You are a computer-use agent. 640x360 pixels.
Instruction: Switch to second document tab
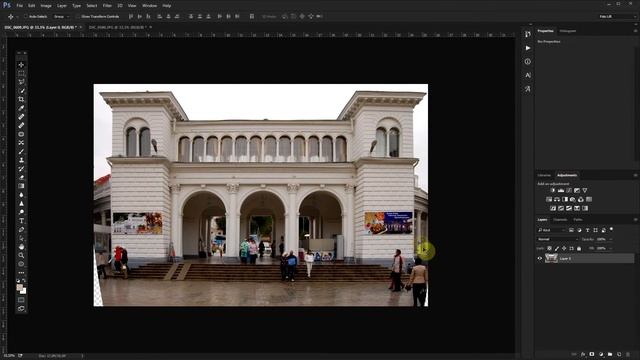117,27
